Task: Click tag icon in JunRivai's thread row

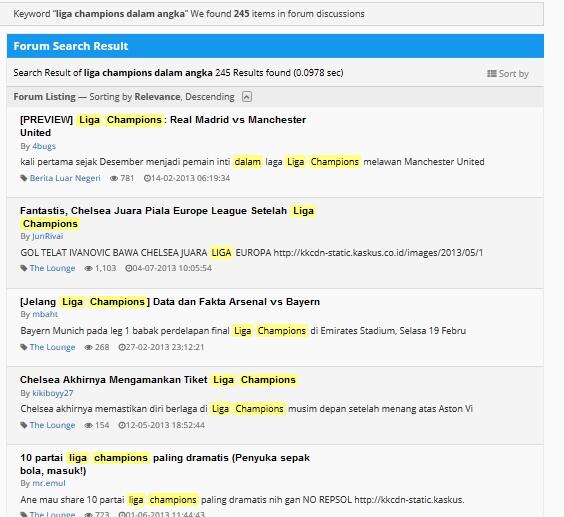Action: pos(24,268)
